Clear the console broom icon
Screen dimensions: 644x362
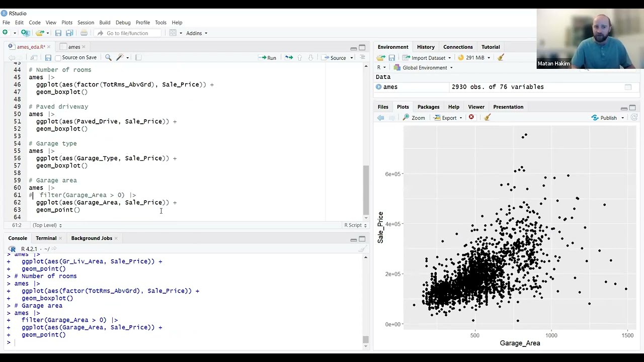click(362, 249)
